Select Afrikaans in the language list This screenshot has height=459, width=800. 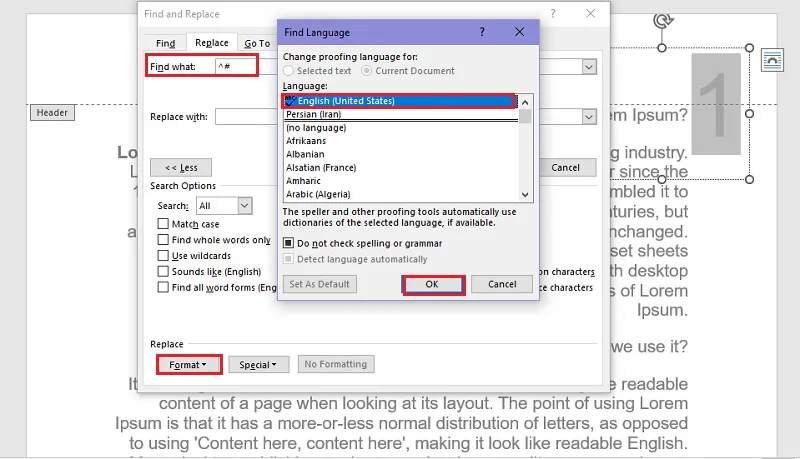[306, 141]
